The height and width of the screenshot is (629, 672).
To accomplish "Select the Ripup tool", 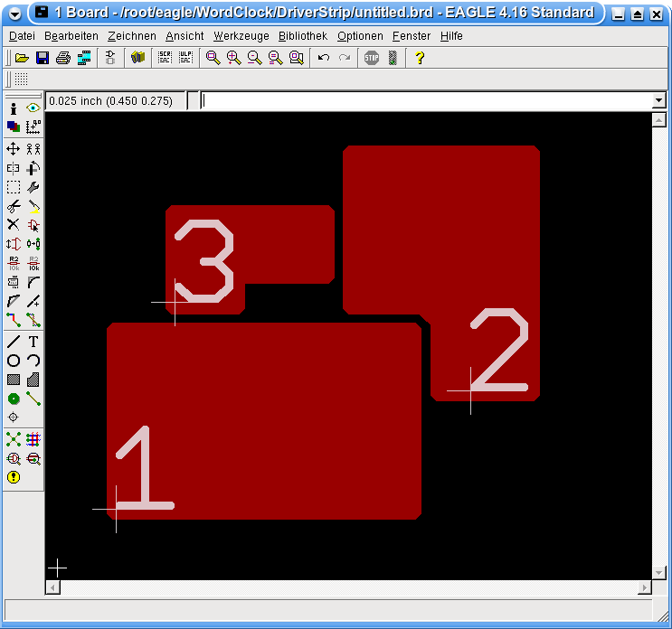I will [33, 320].
